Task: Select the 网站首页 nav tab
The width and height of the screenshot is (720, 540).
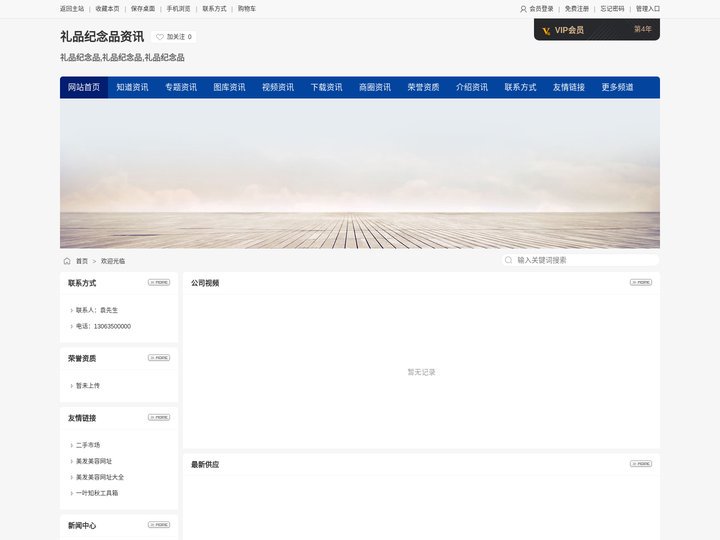Action: click(x=84, y=87)
